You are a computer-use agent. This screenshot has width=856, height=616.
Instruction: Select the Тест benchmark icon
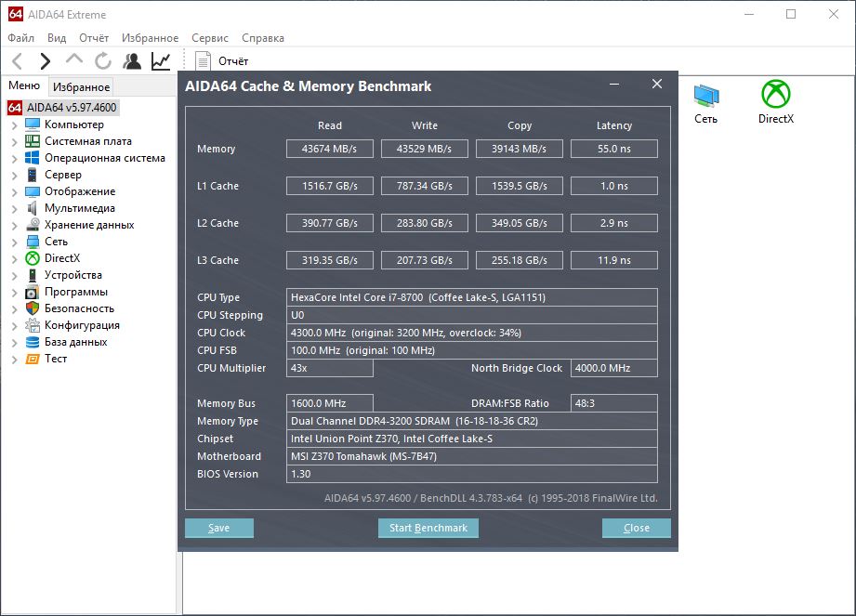33,359
